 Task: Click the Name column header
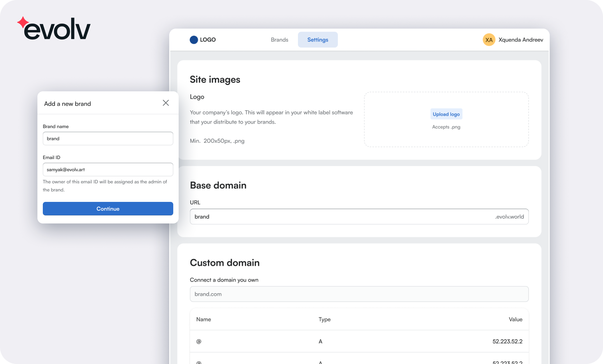(204, 319)
